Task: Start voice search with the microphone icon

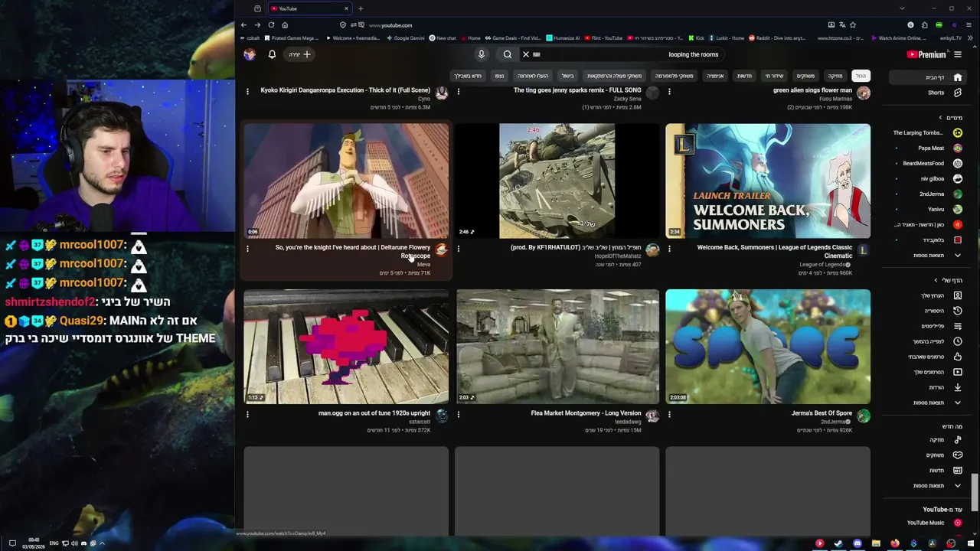Action: [x=482, y=54]
